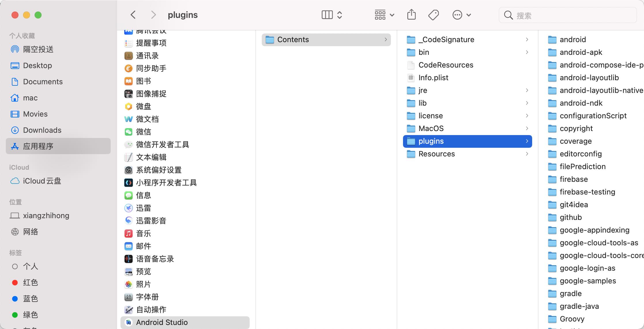Screen dimensions: 644x329
Task: Select the 蓝色 blue tag
Action: 58,299
